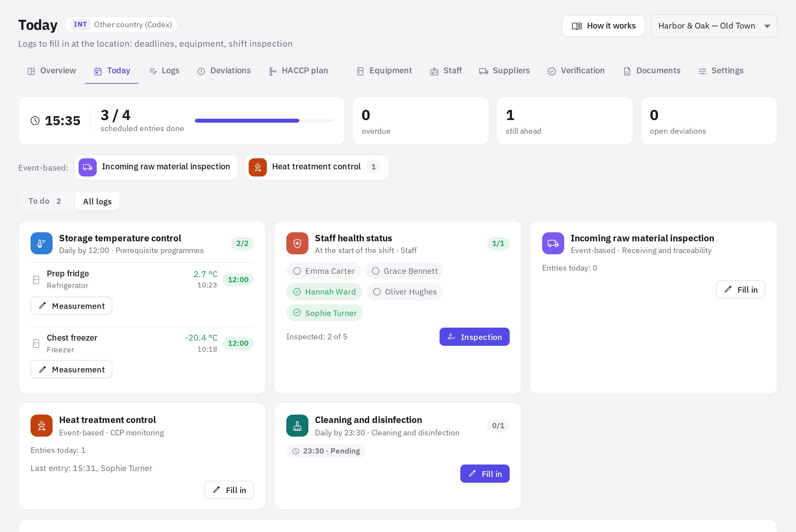
Task: Open the Harbor & Oak location dropdown
Action: 714,26
